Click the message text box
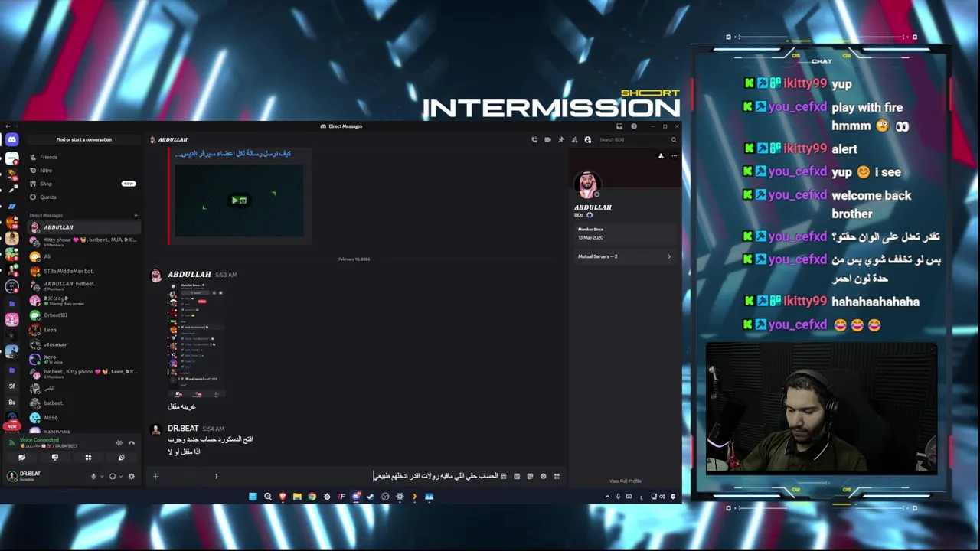 (329, 476)
